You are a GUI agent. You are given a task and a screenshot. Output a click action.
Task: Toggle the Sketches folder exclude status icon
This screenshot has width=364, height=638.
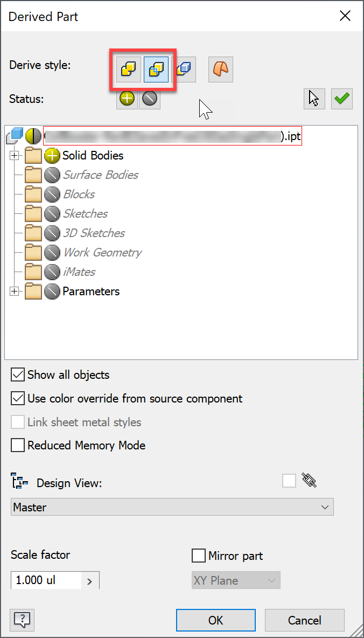(52, 213)
